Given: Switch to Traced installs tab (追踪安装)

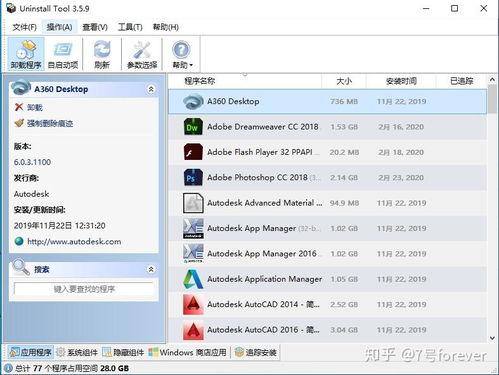Looking at the screenshot, I should 256,352.
